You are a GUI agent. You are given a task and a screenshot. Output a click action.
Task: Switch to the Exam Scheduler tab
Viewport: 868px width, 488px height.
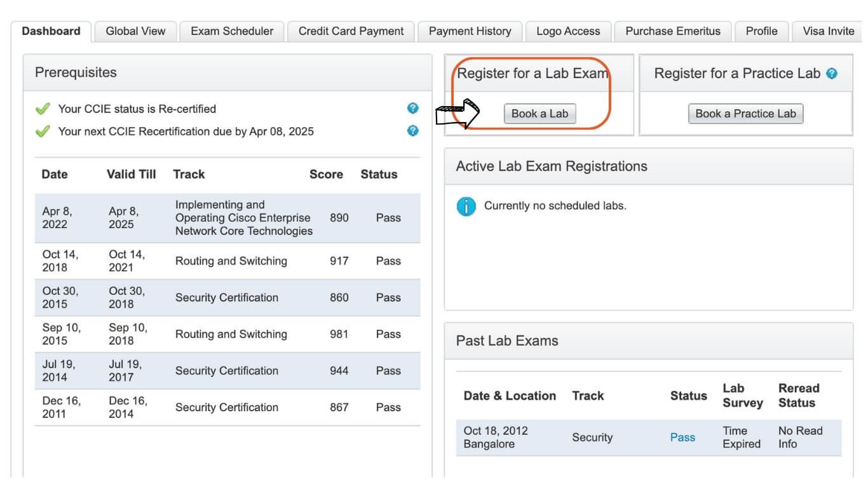coord(231,30)
